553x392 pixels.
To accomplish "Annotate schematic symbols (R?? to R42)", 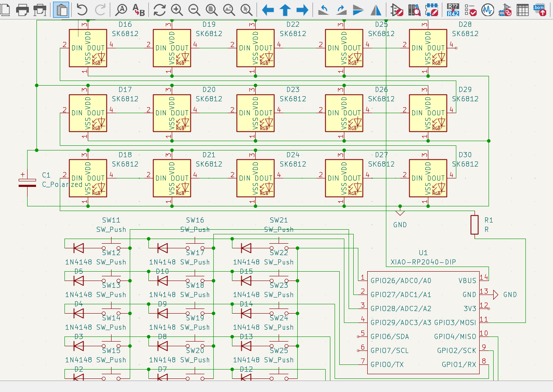I will [x=453, y=9].
